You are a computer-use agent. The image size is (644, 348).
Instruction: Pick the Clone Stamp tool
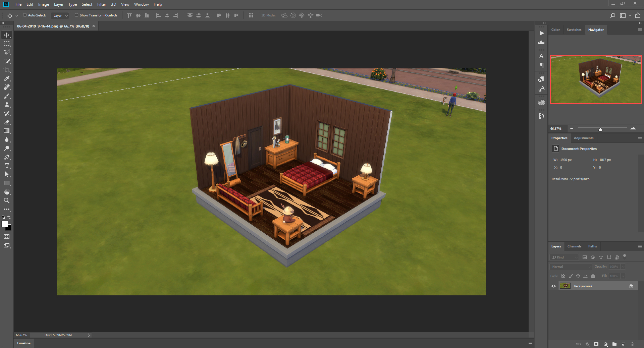coord(7,105)
